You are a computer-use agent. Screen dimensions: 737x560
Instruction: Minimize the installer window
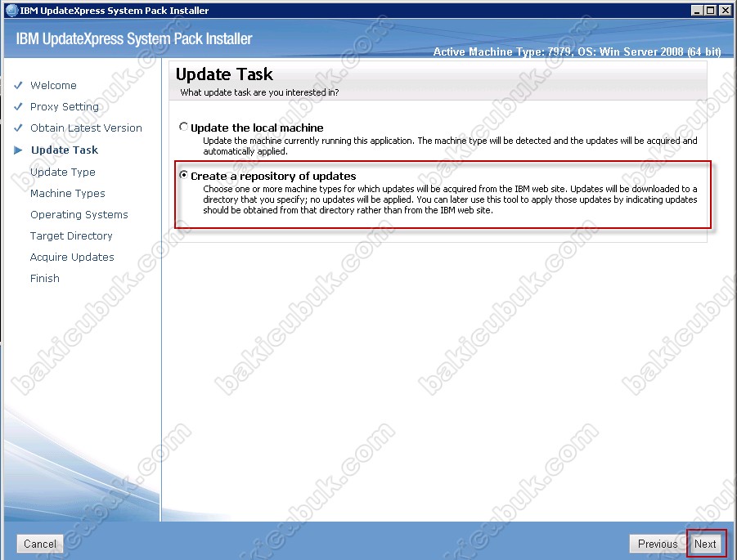pyautogui.click(x=698, y=11)
